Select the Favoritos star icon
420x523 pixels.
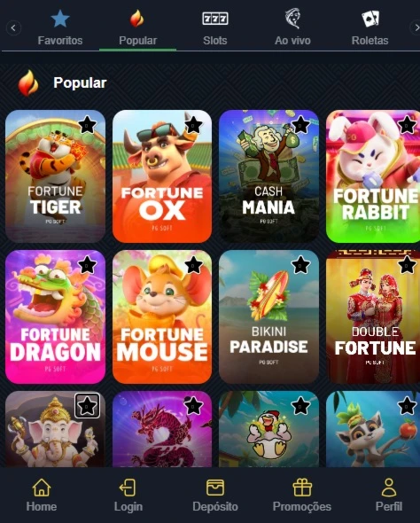60,19
